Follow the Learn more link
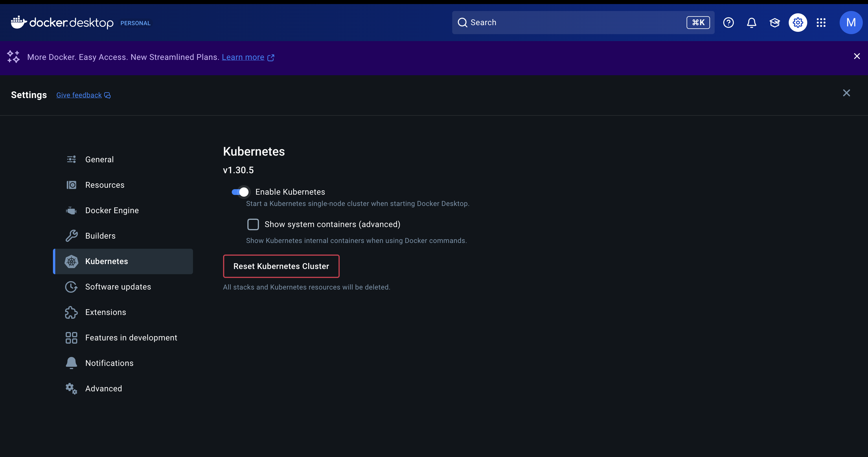 (243, 57)
